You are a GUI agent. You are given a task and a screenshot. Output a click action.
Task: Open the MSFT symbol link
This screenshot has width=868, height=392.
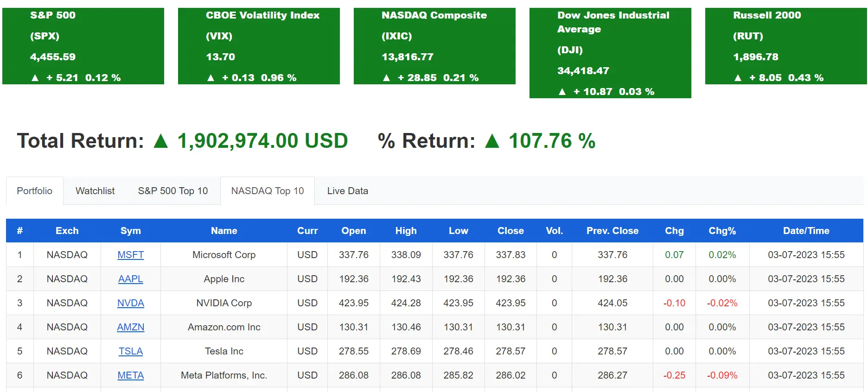tap(131, 255)
